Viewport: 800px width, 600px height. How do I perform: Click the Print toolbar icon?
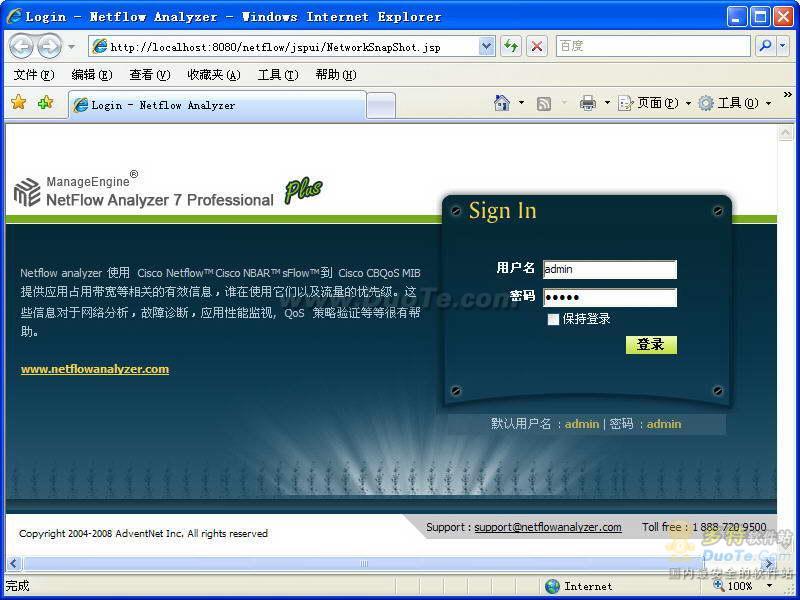click(x=588, y=103)
